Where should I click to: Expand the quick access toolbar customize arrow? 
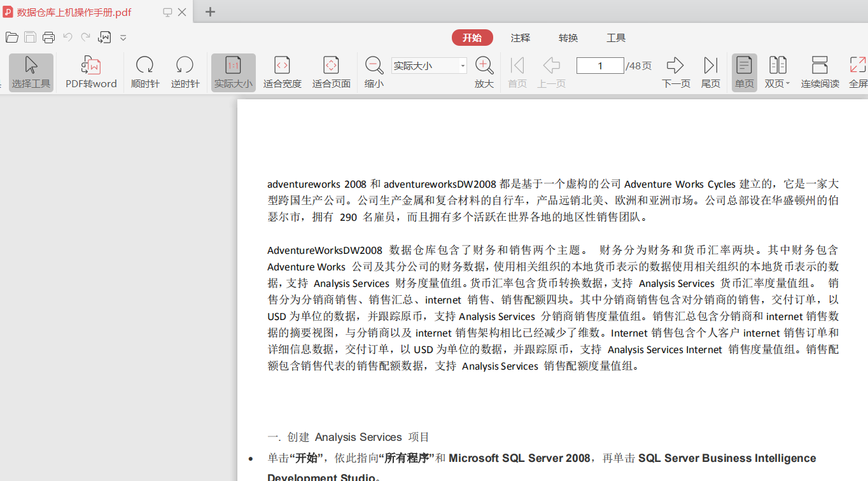click(123, 38)
